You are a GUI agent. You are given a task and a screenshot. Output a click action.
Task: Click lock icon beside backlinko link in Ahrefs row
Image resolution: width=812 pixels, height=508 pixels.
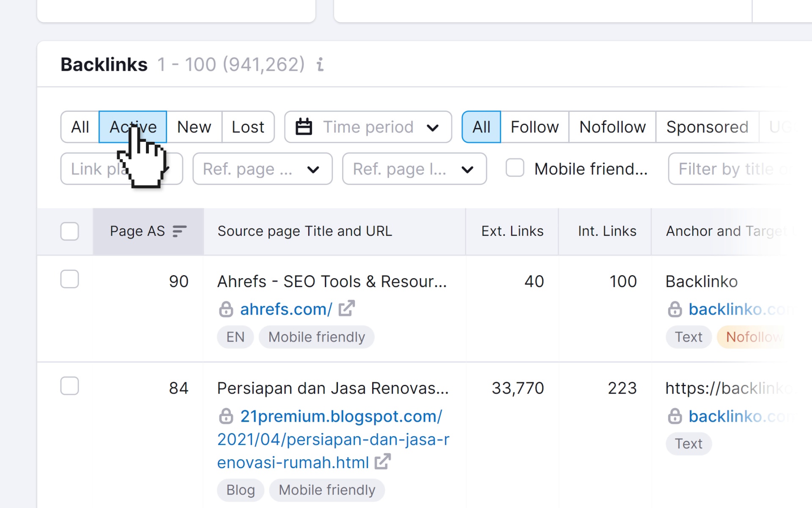point(675,309)
